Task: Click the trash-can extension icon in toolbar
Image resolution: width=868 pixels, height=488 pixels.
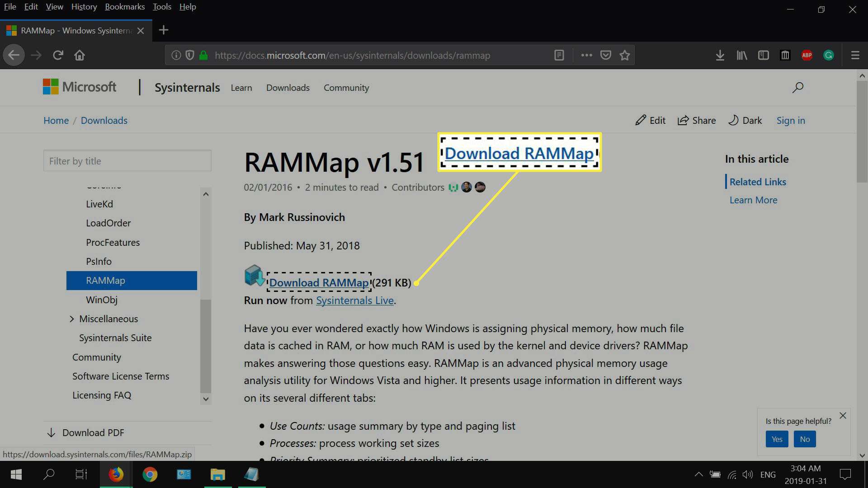Action: coord(785,55)
